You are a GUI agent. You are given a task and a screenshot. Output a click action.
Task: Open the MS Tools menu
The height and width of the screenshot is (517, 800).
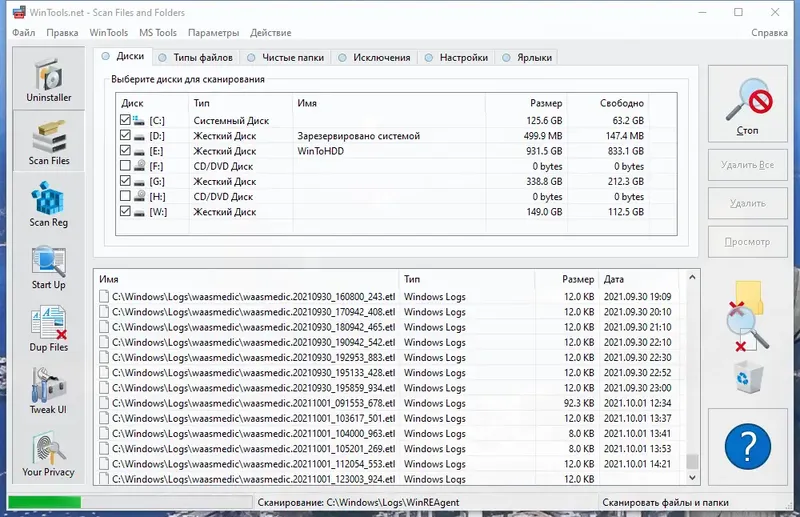158,33
